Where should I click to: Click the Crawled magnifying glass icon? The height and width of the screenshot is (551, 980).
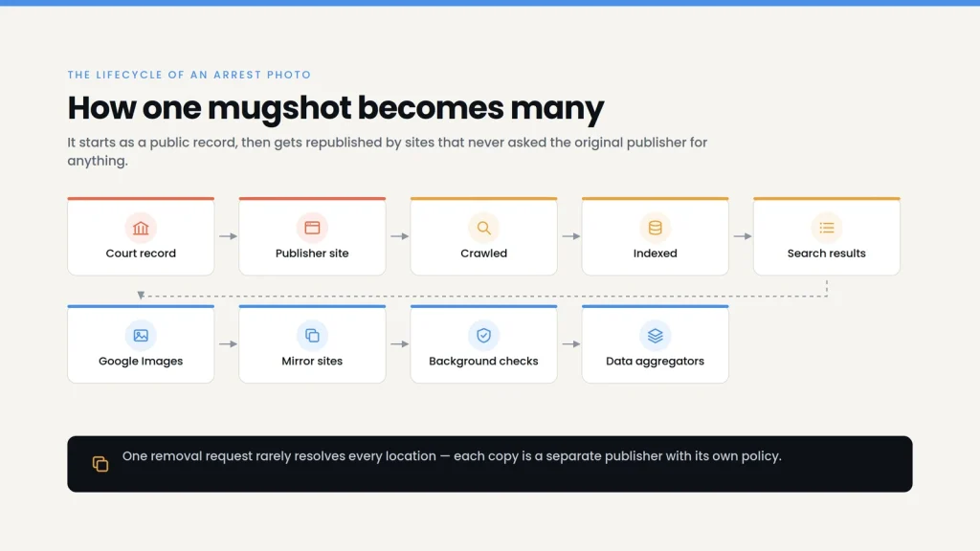(483, 228)
